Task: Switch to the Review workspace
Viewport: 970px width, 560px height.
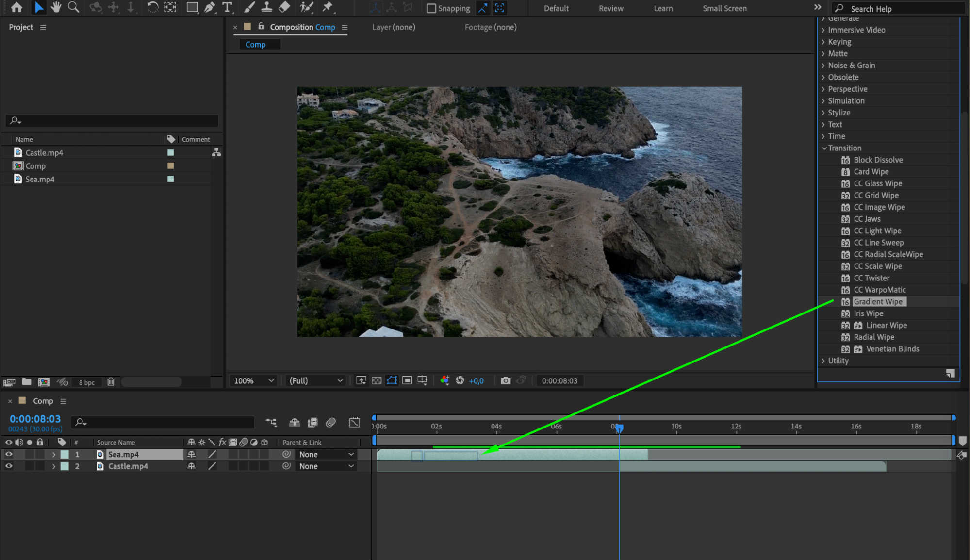Action: click(610, 8)
